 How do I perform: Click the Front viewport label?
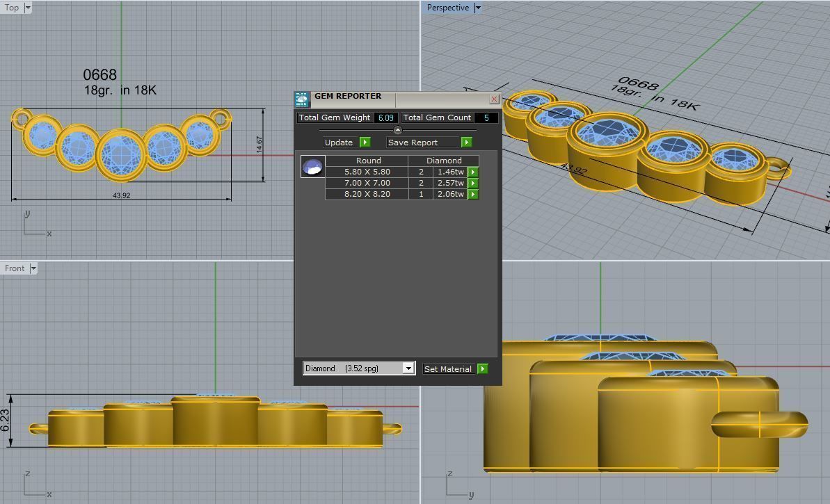click(x=15, y=268)
